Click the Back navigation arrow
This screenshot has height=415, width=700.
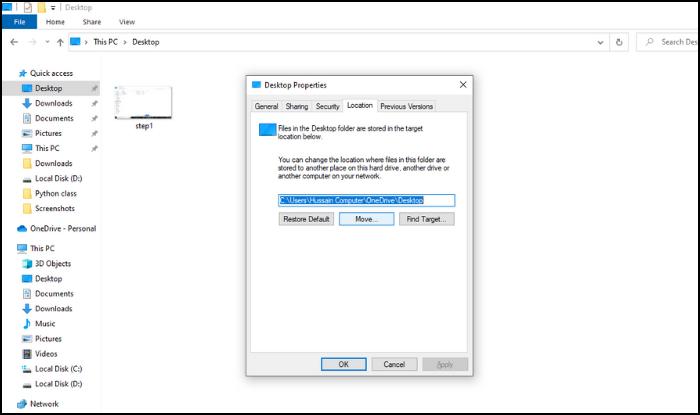coord(14,42)
